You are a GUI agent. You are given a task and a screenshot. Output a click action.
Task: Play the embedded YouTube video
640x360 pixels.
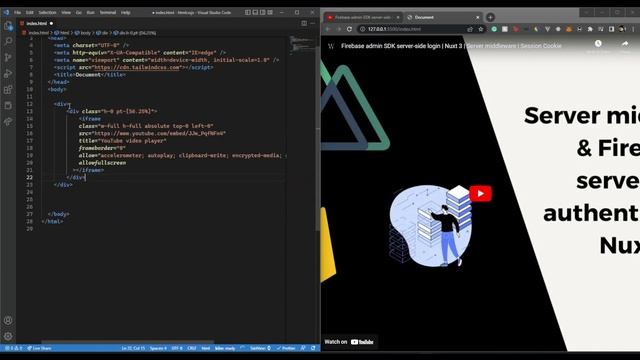tap(480, 193)
